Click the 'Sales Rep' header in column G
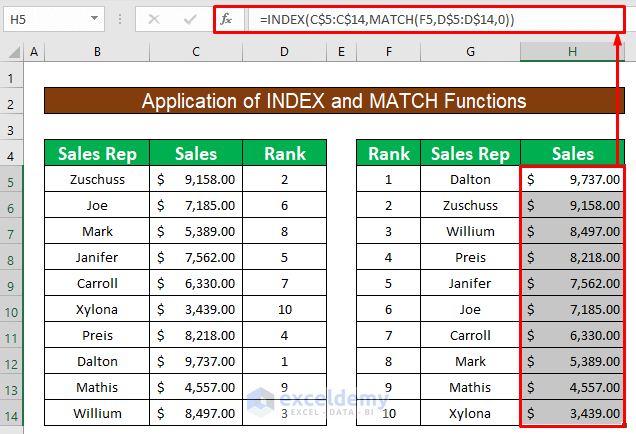This screenshot has height=434, width=636. click(471, 153)
